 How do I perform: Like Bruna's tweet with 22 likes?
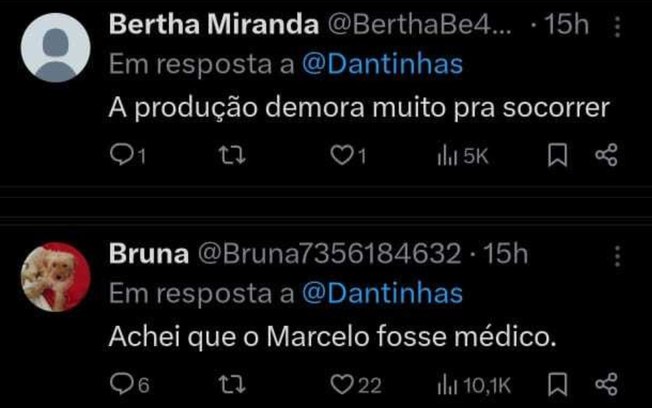[343, 385]
